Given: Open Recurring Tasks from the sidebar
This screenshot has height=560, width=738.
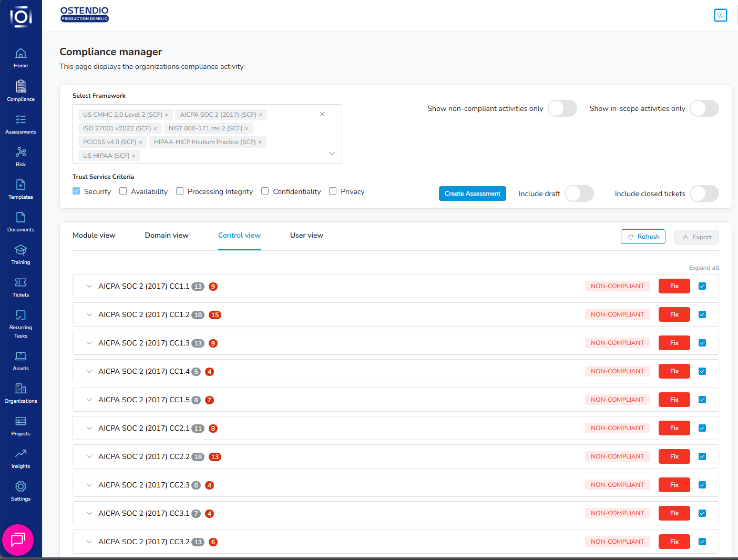Looking at the screenshot, I should [x=20, y=315].
